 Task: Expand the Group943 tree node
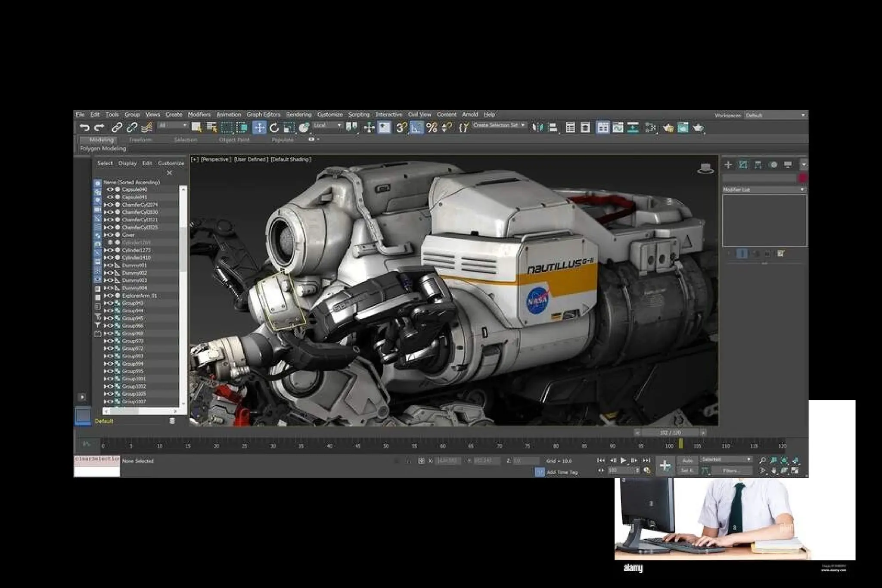(x=105, y=303)
